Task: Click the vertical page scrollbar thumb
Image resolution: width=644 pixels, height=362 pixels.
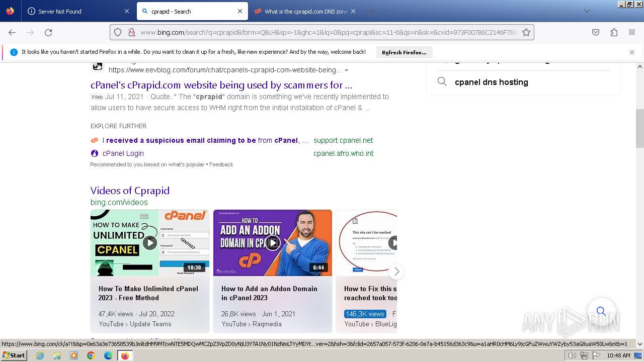Action: pyautogui.click(x=640, y=128)
